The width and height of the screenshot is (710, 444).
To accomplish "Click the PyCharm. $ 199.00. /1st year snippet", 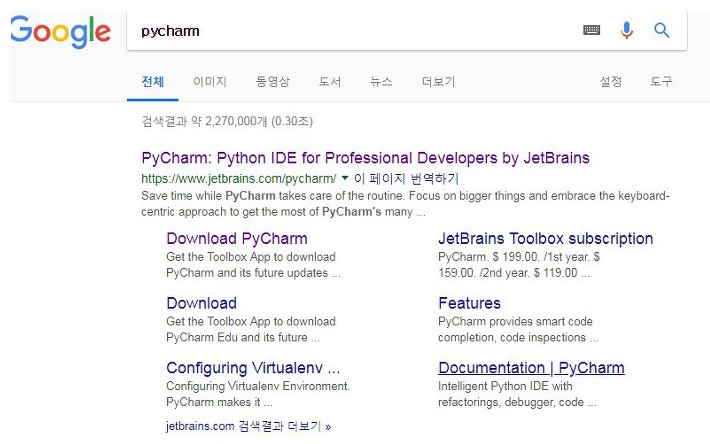I will (x=519, y=265).
